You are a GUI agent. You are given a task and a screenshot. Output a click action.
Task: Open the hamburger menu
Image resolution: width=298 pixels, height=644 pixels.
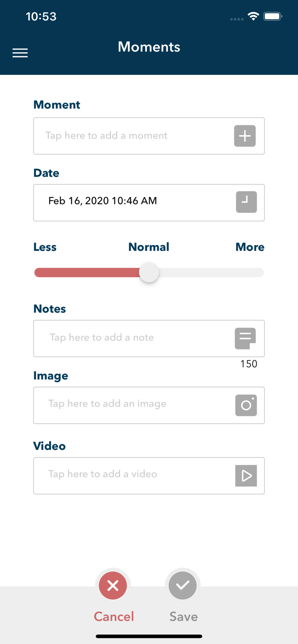click(20, 53)
